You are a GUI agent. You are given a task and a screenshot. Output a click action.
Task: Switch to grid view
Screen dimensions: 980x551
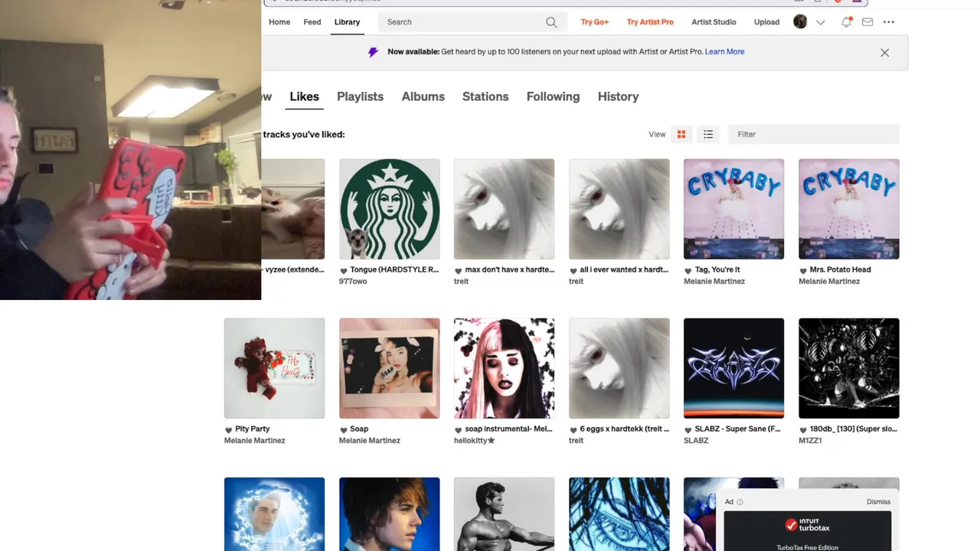click(681, 135)
